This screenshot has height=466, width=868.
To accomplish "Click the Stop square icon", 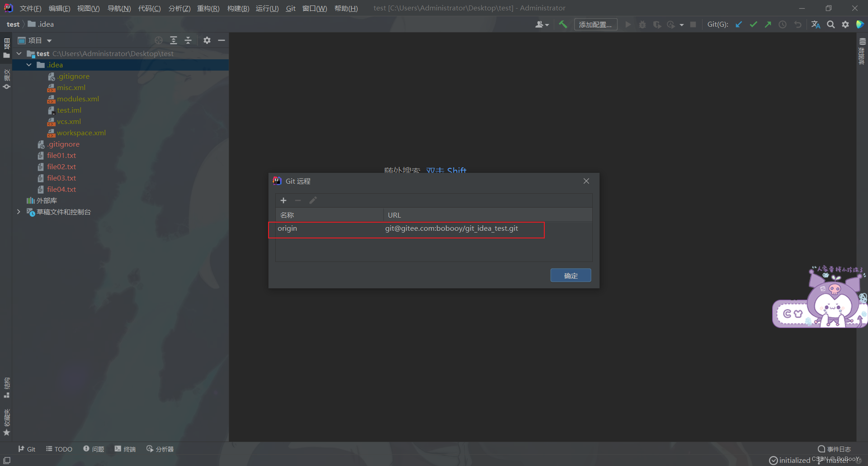I will [693, 24].
